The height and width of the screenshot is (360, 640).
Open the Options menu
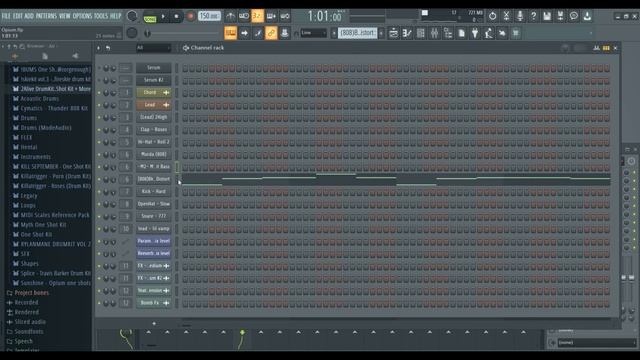pos(82,16)
